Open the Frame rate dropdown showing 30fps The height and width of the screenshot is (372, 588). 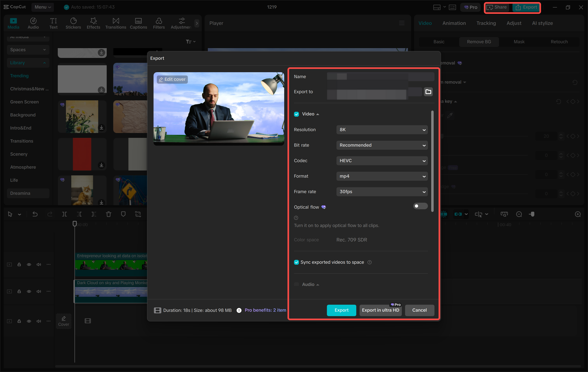pos(382,192)
